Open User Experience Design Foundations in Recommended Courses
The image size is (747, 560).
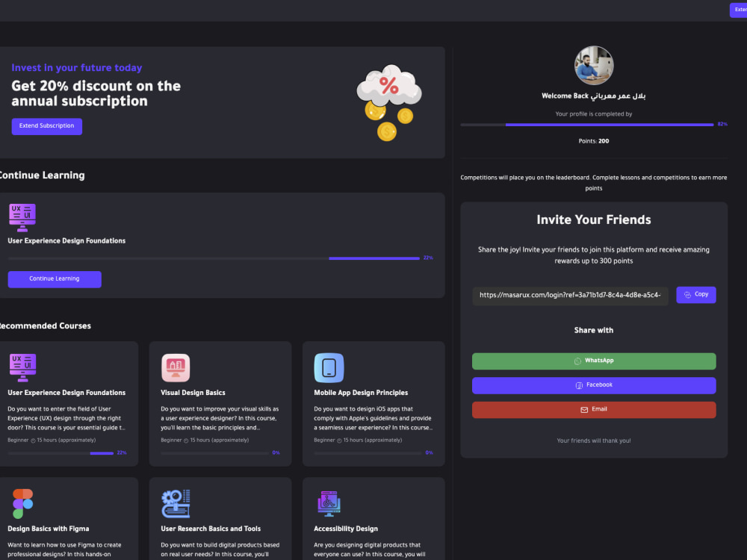click(x=66, y=393)
